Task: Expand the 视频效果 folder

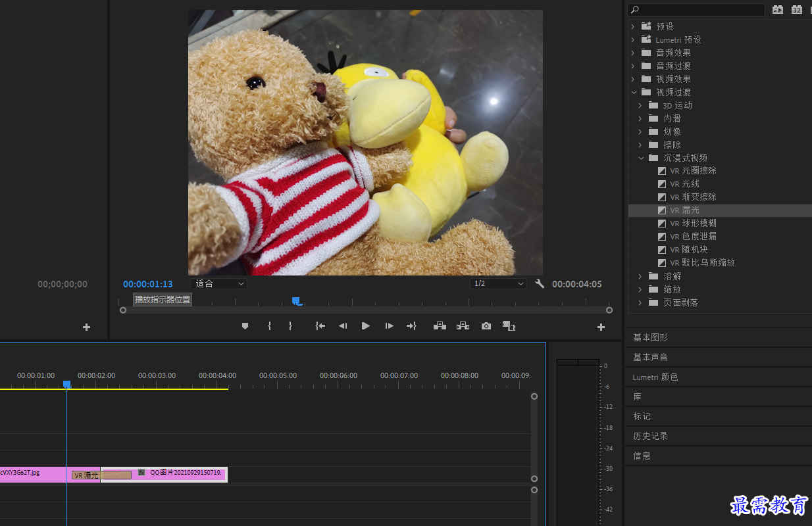Action: pos(633,79)
